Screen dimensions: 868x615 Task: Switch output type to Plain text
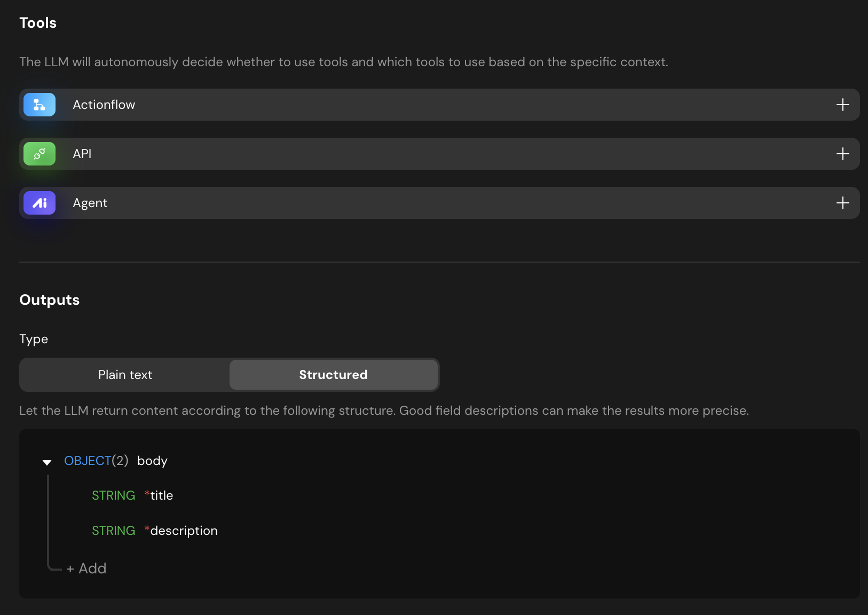[125, 375]
